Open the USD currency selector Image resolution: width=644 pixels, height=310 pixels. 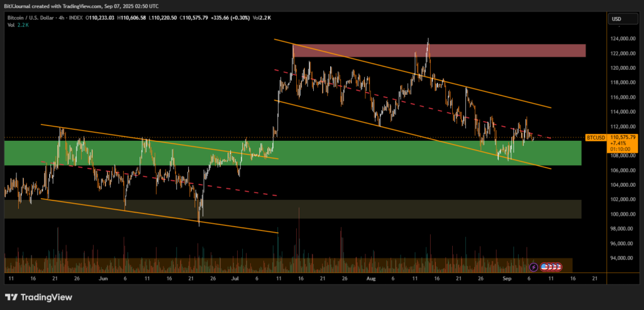pyautogui.click(x=616, y=19)
